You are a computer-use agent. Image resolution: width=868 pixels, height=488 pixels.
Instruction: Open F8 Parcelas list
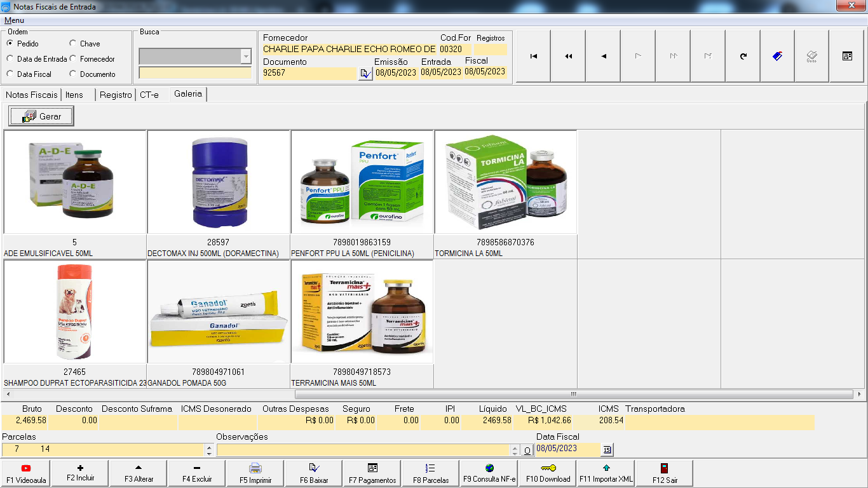[431, 473]
